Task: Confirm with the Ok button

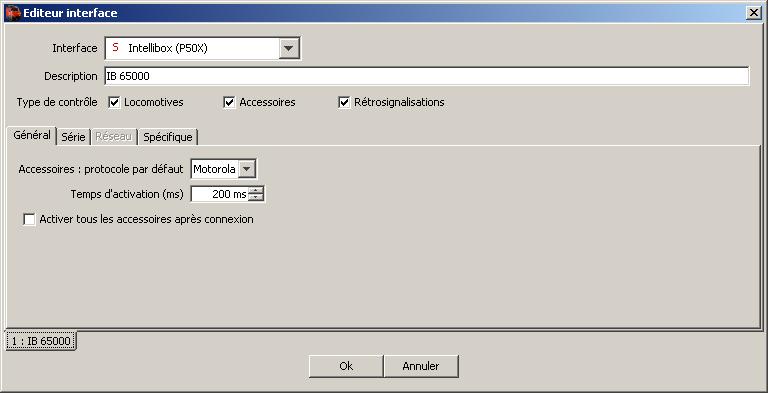Action: (x=346, y=366)
